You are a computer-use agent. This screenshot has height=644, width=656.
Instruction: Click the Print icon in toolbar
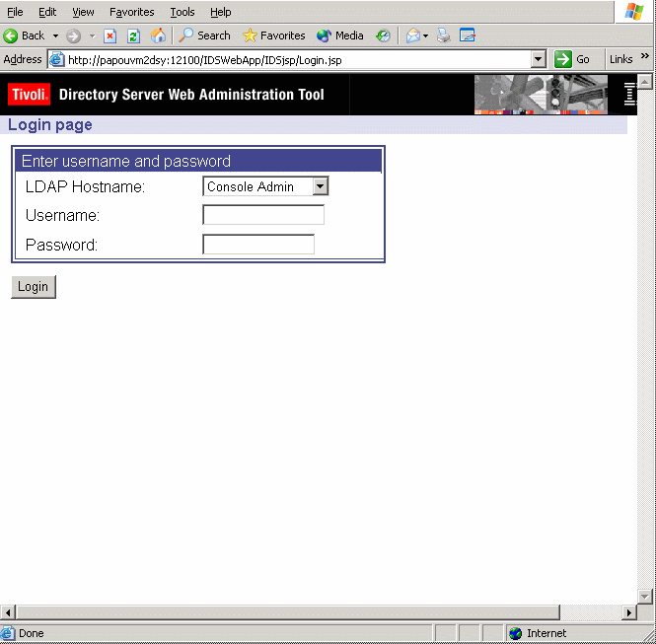click(x=444, y=36)
